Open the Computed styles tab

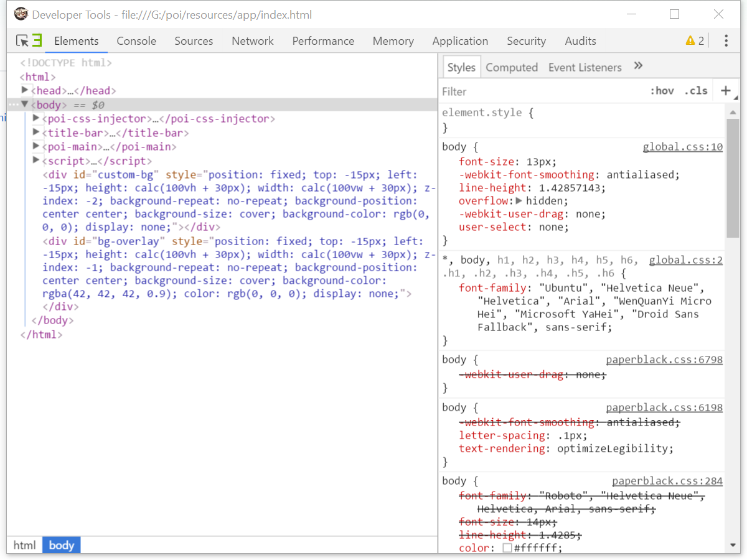point(512,67)
